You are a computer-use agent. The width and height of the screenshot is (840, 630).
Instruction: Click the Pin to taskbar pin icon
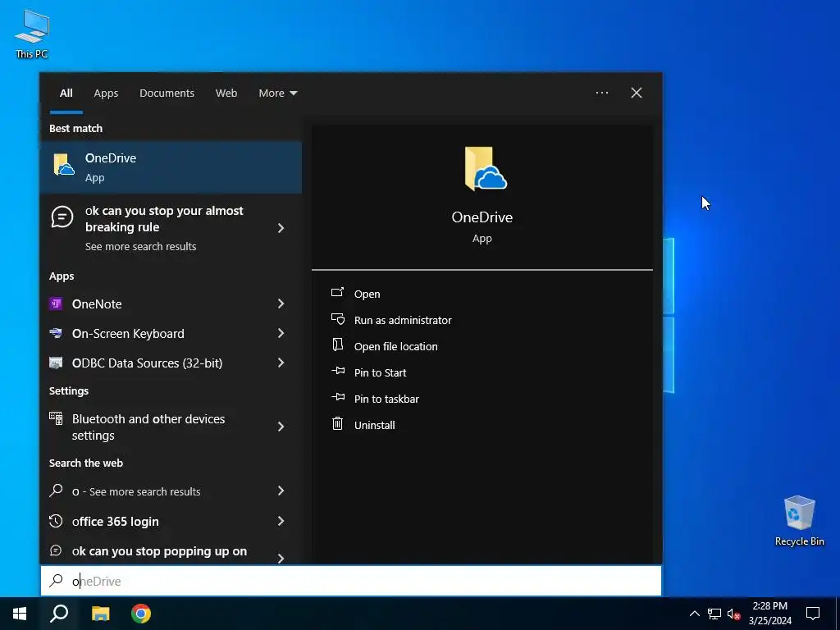pos(338,397)
